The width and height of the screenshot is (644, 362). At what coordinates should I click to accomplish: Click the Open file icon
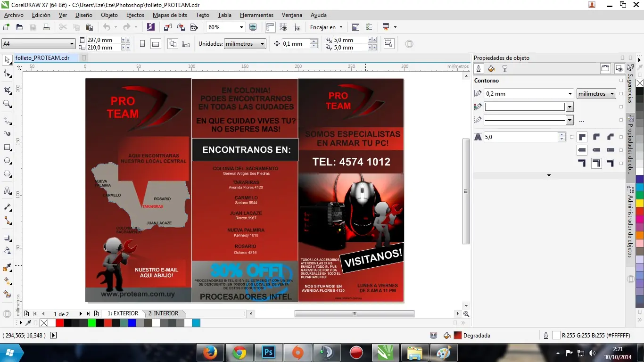tap(19, 27)
